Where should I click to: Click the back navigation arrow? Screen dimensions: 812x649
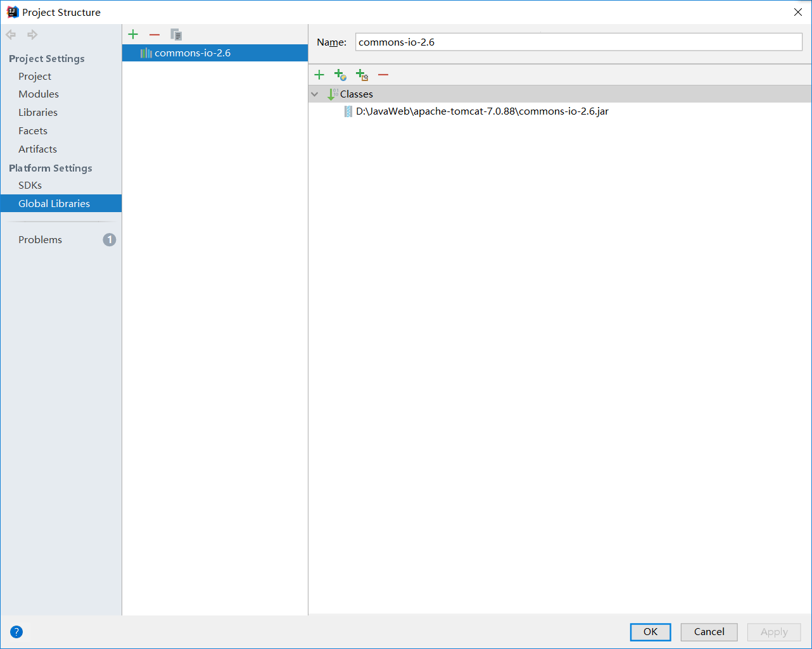(11, 35)
